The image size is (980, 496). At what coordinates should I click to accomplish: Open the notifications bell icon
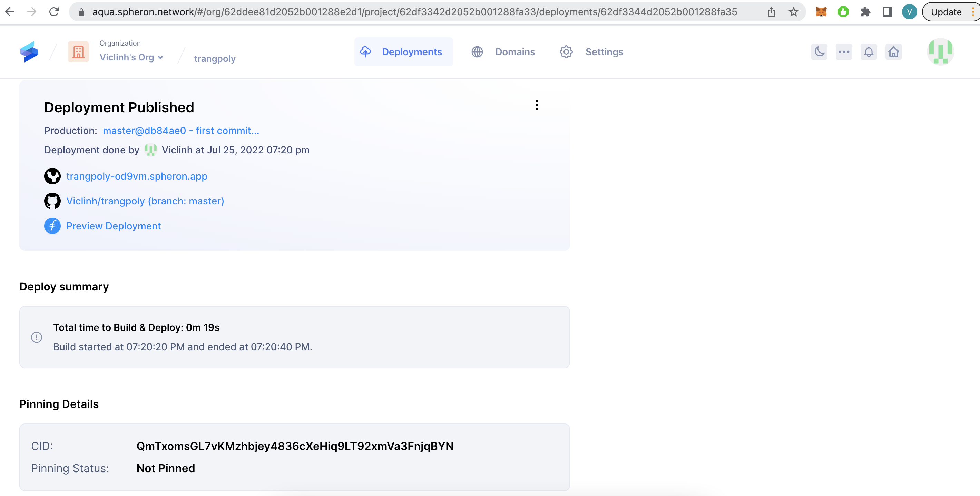click(x=869, y=52)
